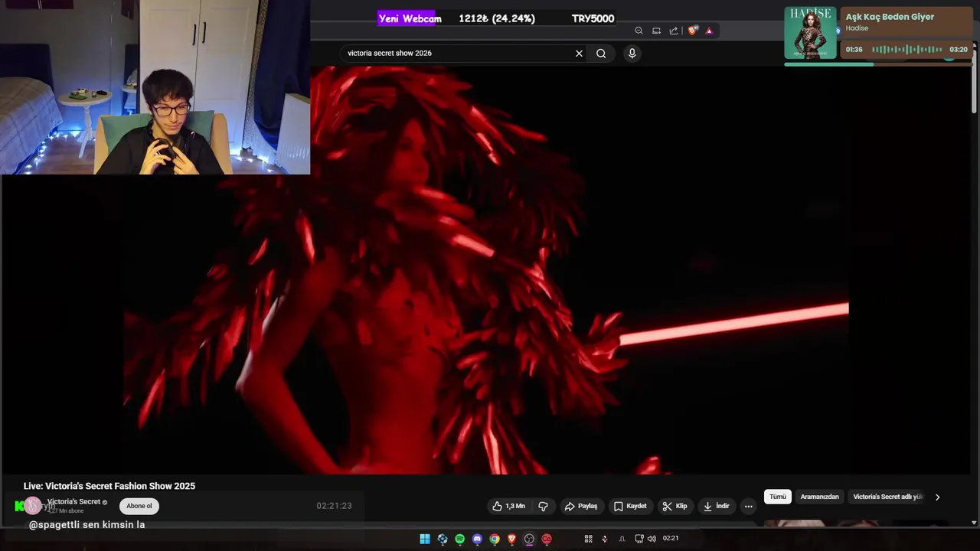Viewport: 980px width, 551px height.
Task: Open Brave Rewards triangle icon
Action: 709,31
